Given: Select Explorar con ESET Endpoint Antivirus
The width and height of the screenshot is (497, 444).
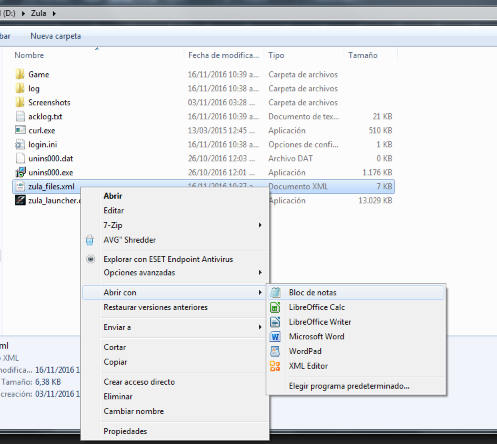Looking at the screenshot, I should coord(175,259).
